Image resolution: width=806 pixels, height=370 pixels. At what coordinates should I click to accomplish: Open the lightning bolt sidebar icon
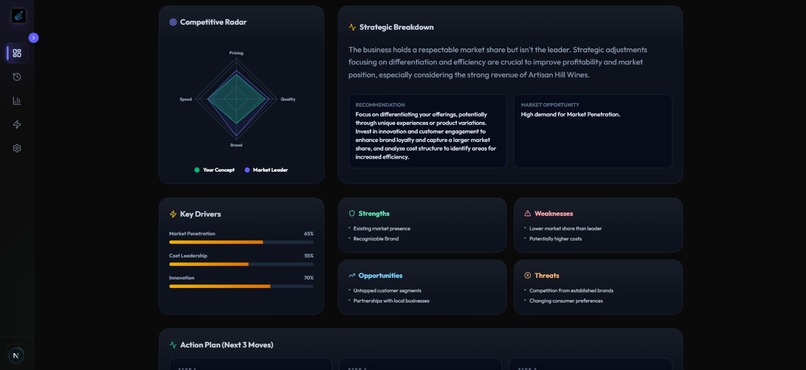(x=17, y=124)
